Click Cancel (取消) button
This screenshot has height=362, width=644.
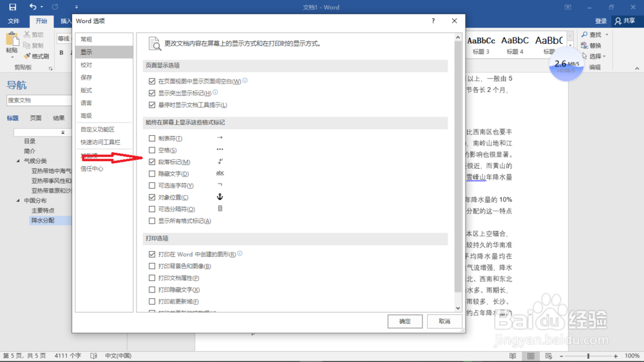pyautogui.click(x=444, y=321)
